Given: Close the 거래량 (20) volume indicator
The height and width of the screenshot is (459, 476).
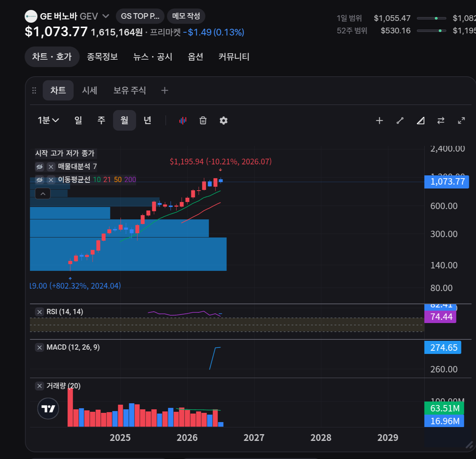Looking at the screenshot, I should click(x=39, y=386).
